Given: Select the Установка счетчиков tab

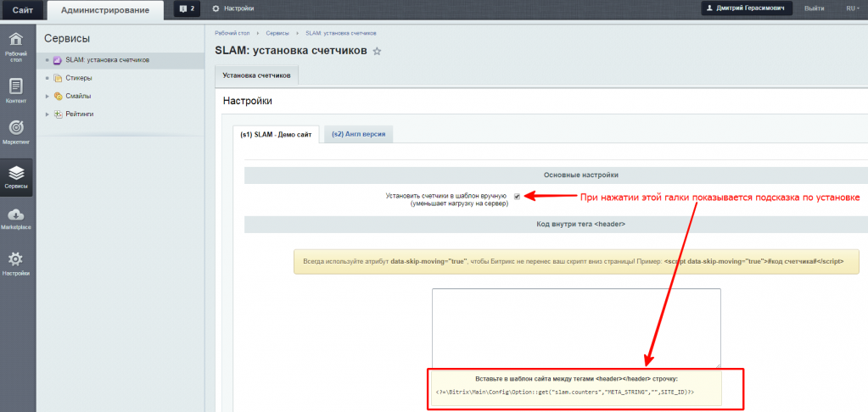Looking at the screenshot, I should tap(256, 75).
